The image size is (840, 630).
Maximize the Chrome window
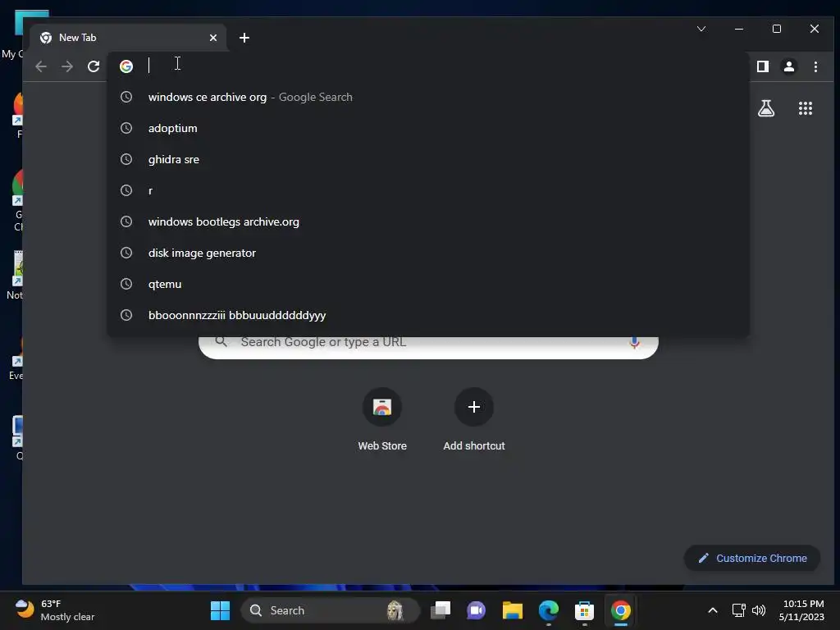tap(777, 29)
